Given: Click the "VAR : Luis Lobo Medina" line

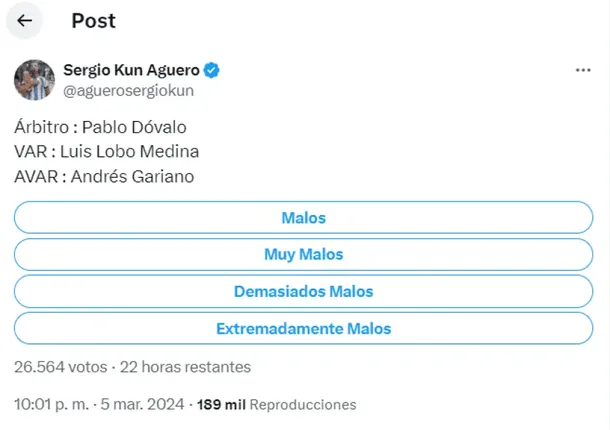Looking at the screenshot, I should [107, 152].
